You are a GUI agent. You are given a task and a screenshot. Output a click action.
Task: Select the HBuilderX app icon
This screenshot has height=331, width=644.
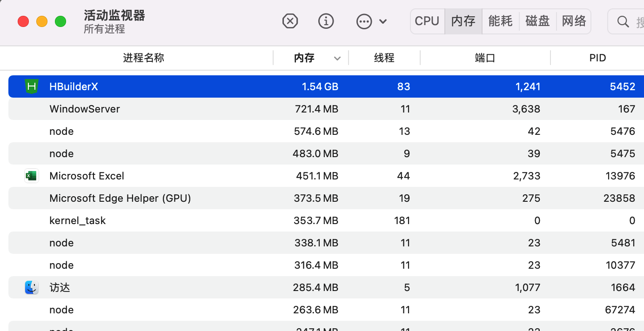point(32,86)
